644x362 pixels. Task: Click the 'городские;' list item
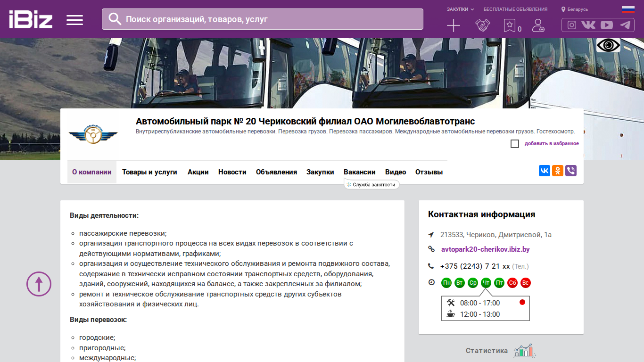[x=97, y=337]
